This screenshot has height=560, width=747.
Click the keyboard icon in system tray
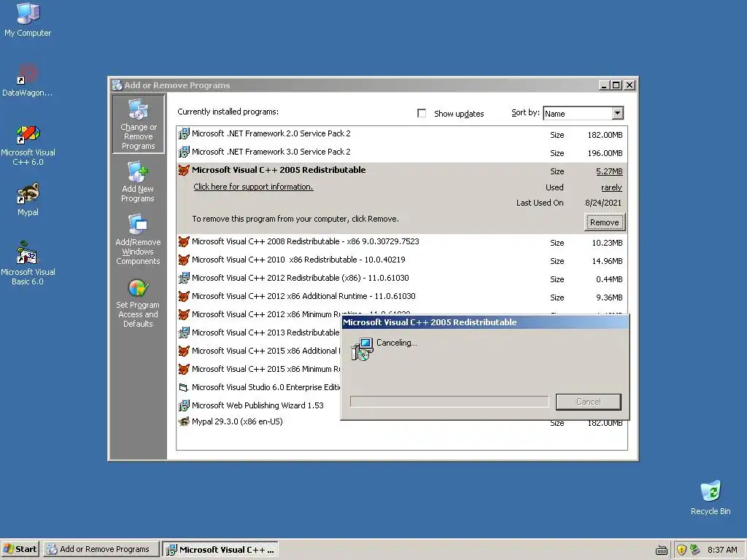click(x=661, y=551)
